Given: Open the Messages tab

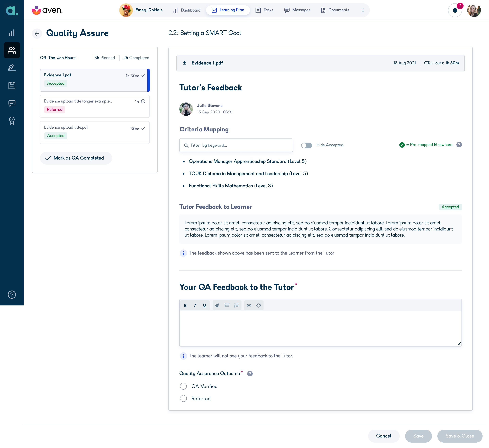Looking at the screenshot, I should click(x=297, y=10).
